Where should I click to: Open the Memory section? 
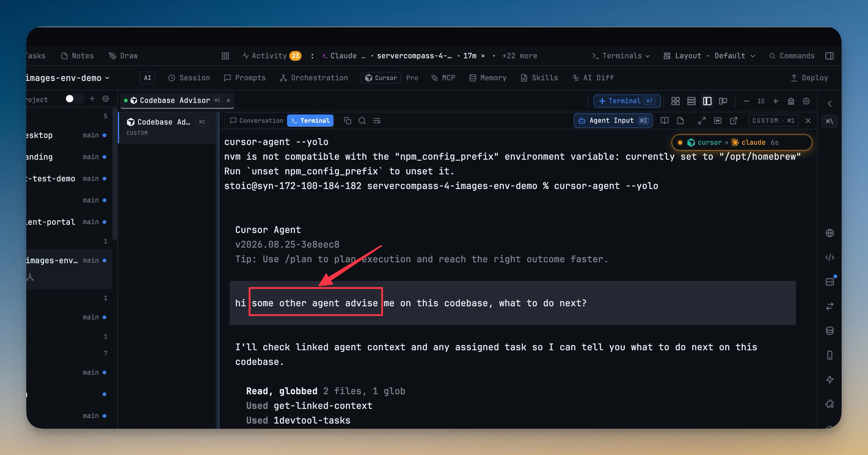(487, 78)
